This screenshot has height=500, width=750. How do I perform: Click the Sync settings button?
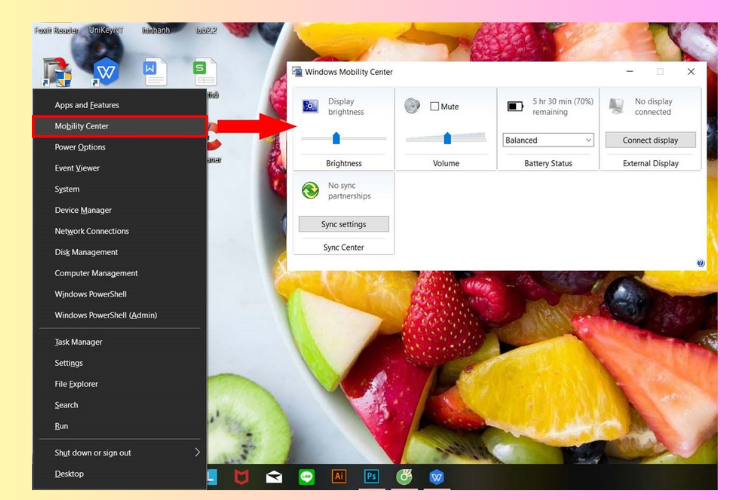pos(343,224)
